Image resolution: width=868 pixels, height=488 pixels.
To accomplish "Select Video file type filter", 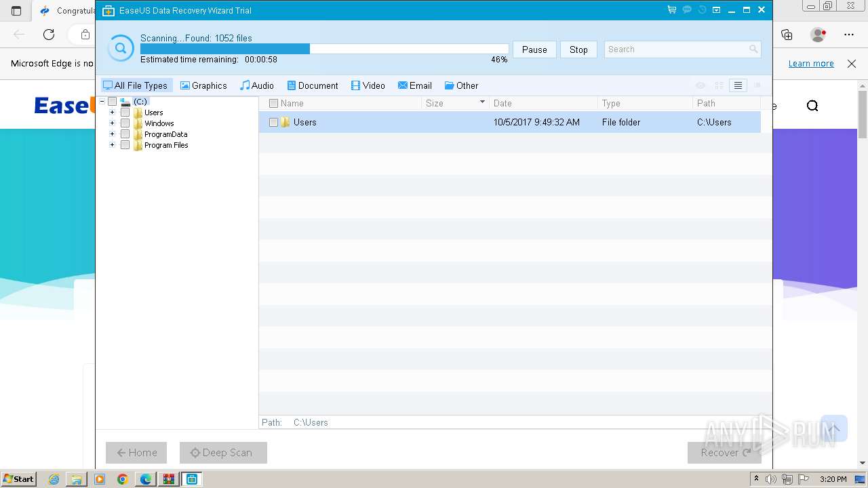I will point(368,85).
